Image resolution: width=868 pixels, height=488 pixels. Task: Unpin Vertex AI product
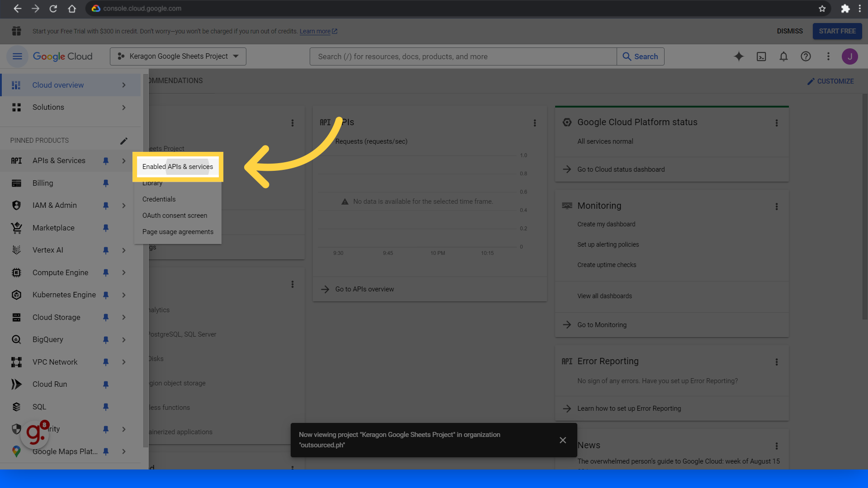click(x=106, y=250)
